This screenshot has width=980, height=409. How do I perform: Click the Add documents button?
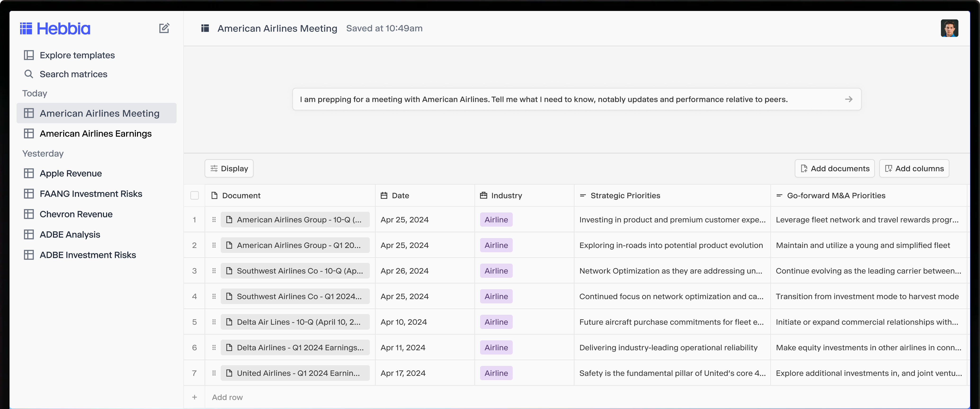click(x=834, y=168)
